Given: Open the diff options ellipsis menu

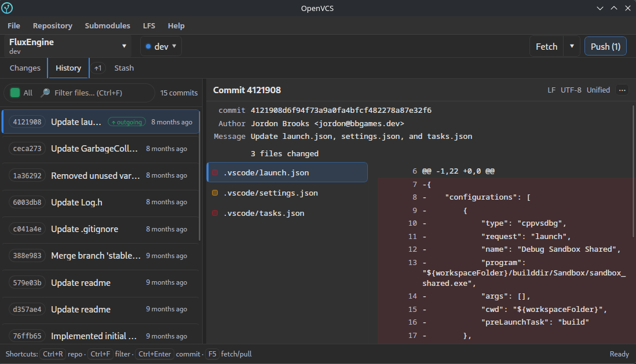Looking at the screenshot, I should click(x=623, y=90).
